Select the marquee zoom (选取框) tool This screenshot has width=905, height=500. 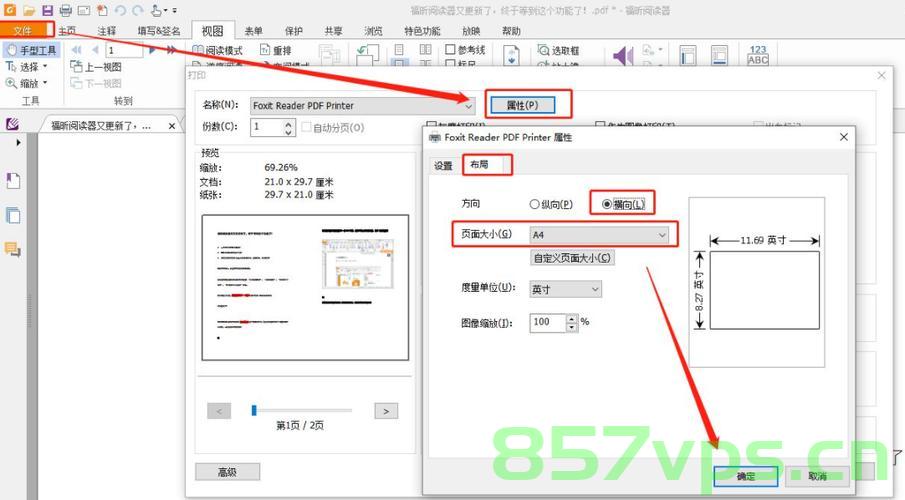click(x=558, y=51)
